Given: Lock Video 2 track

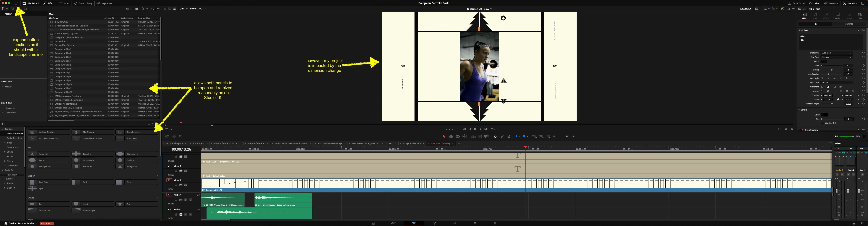Looking at the screenshot, I should point(176,171).
